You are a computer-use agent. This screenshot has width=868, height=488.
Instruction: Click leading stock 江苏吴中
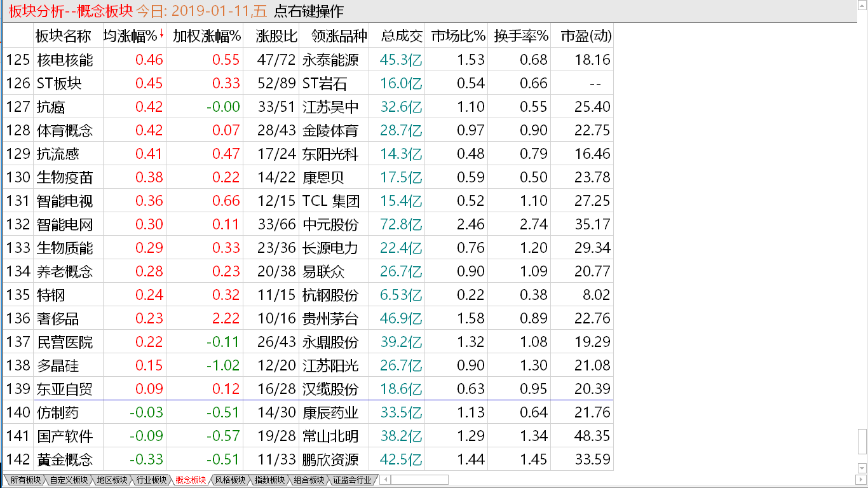pyautogui.click(x=330, y=107)
